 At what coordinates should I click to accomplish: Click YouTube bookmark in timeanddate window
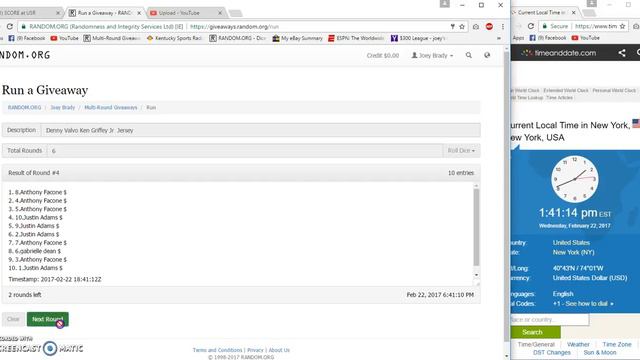(x=585, y=38)
